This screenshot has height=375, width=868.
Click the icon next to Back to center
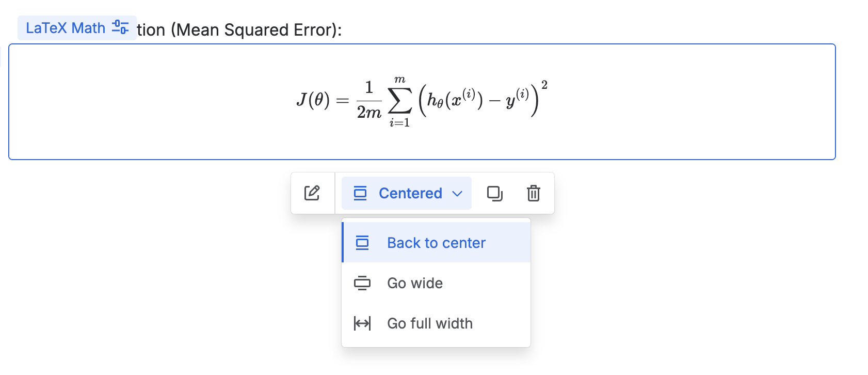point(362,243)
